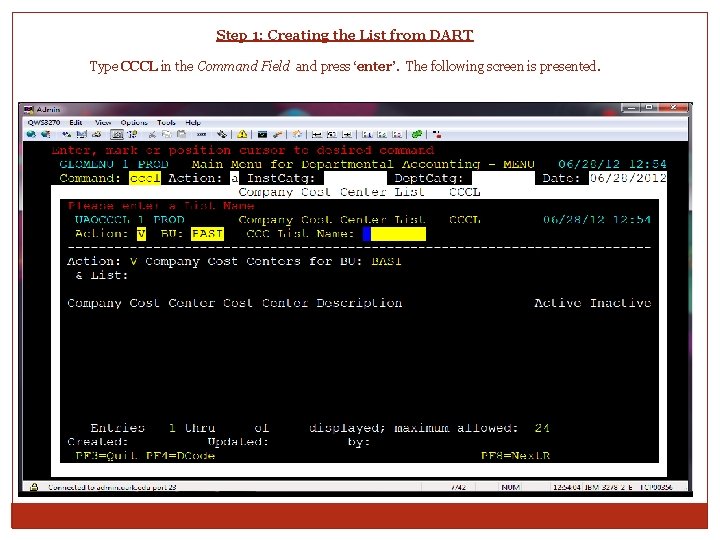Click the InstCatg input field
This screenshot has height=540, width=720.
tap(355, 178)
